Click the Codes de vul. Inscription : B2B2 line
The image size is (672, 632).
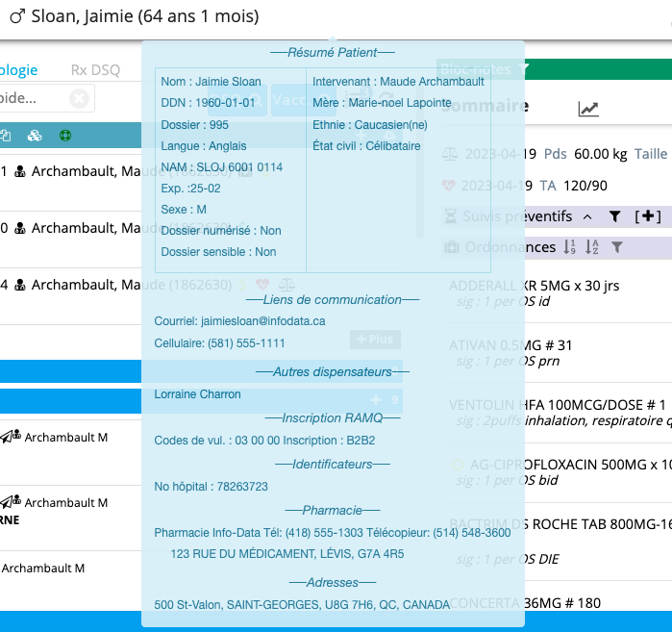pyautogui.click(x=264, y=441)
